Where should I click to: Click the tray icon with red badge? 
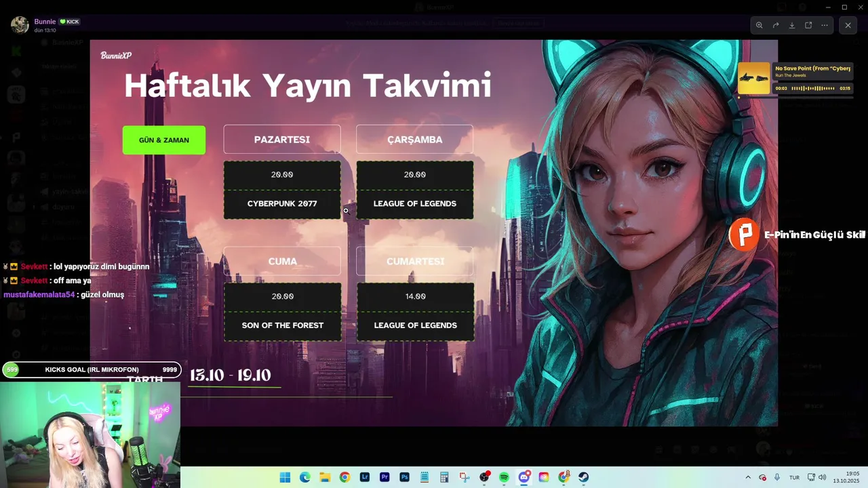(x=762, y=477)
